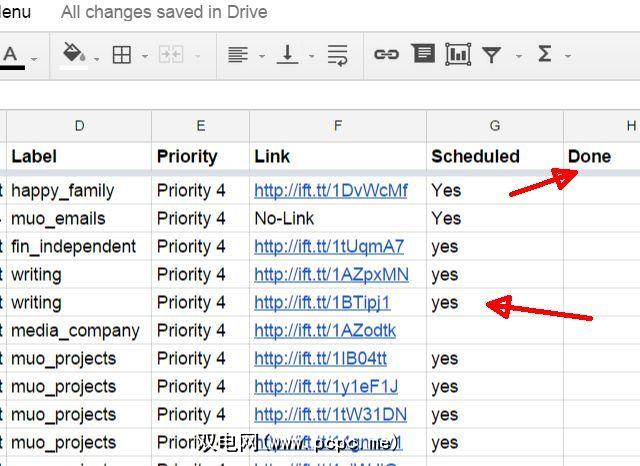Click the insert chart icon
Image resolution: width=640 pixels, height=466 pixels.
tap(458, 54)
